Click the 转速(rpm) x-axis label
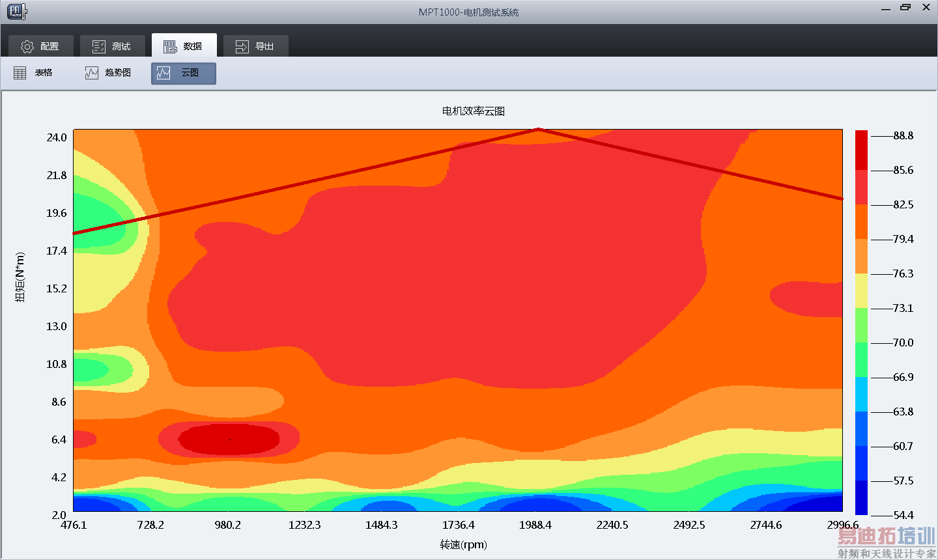938x560 pixels. tap(463, 544)
